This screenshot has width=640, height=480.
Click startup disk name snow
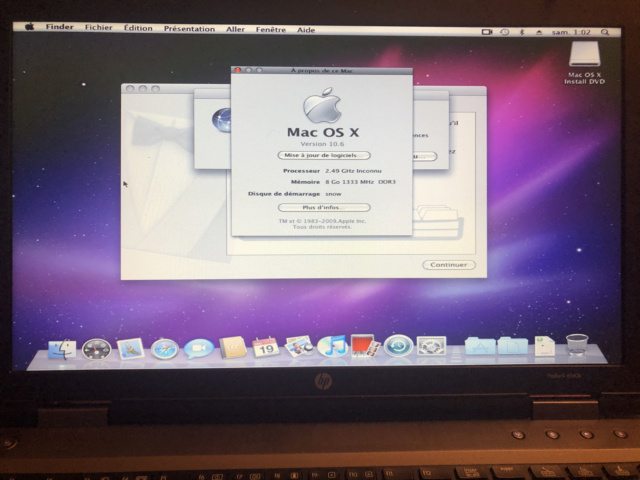333,194
